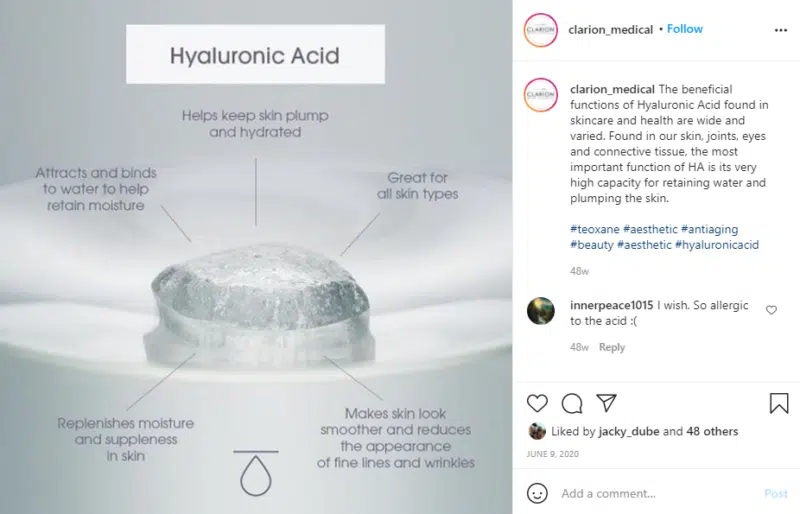View the 48 others who liked
The width and height of the screenshot is (800, 514).
coord(712,431)
